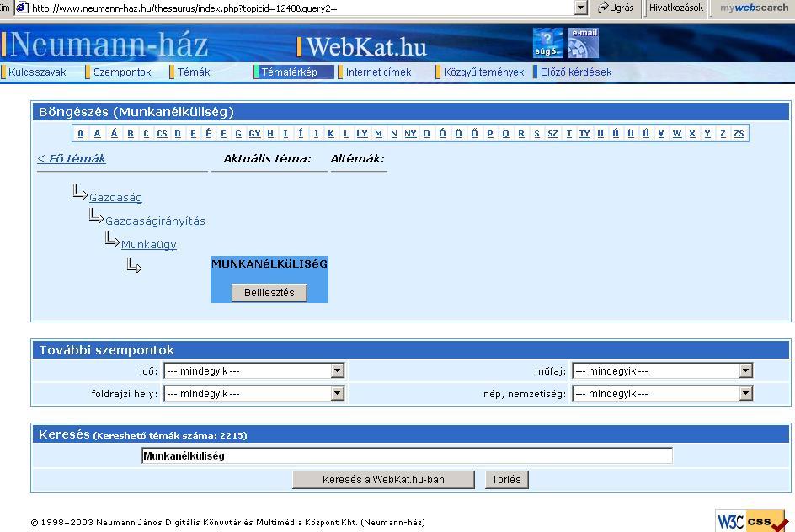Click the W3C CSS validation badge

pyautogui.click(x=752, y=520)
